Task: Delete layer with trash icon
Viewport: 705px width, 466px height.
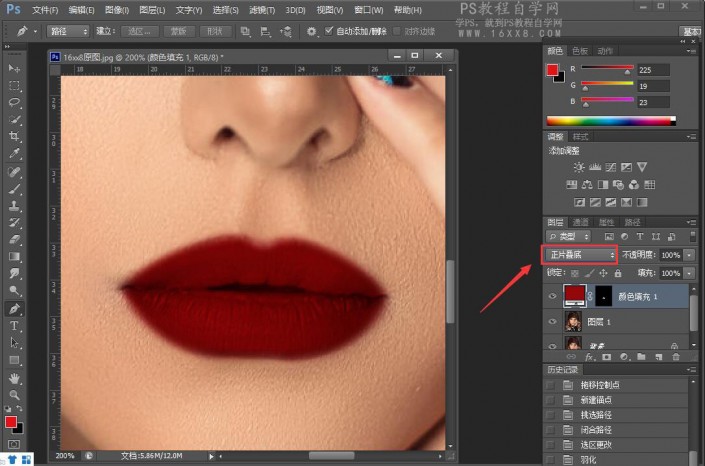Action: coord(676,357)
